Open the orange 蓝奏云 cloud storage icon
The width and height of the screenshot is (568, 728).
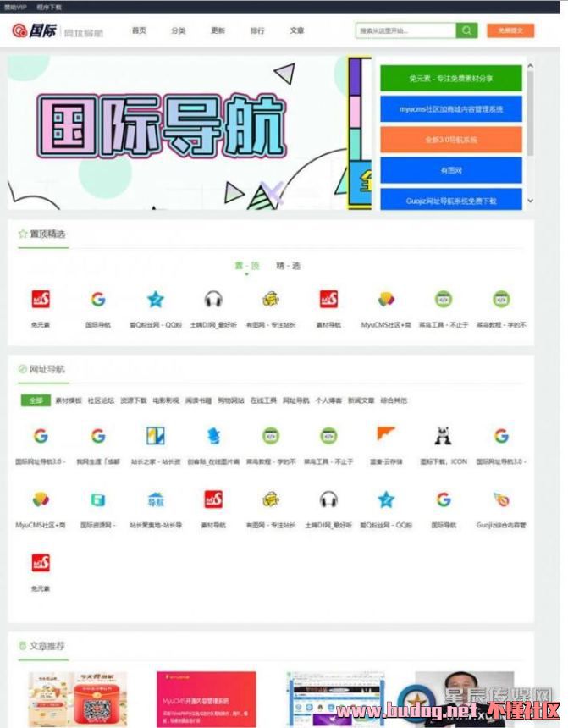pyautogui.click(x=386, y=433)
